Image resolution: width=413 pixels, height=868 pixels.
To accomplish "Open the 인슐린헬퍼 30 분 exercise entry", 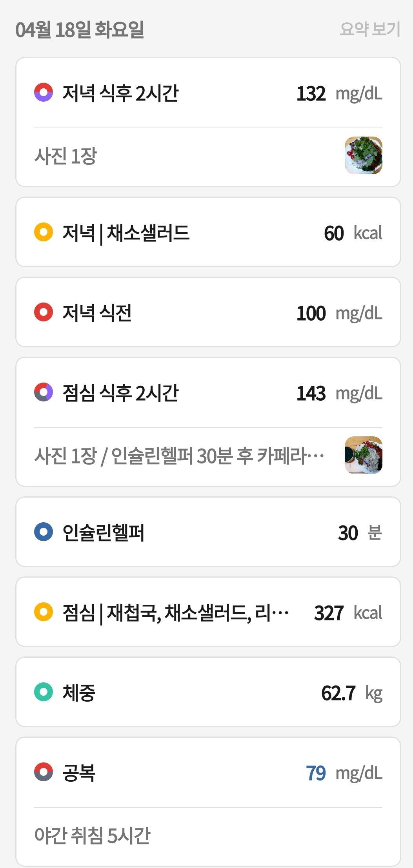I will (x=208, y=532).
